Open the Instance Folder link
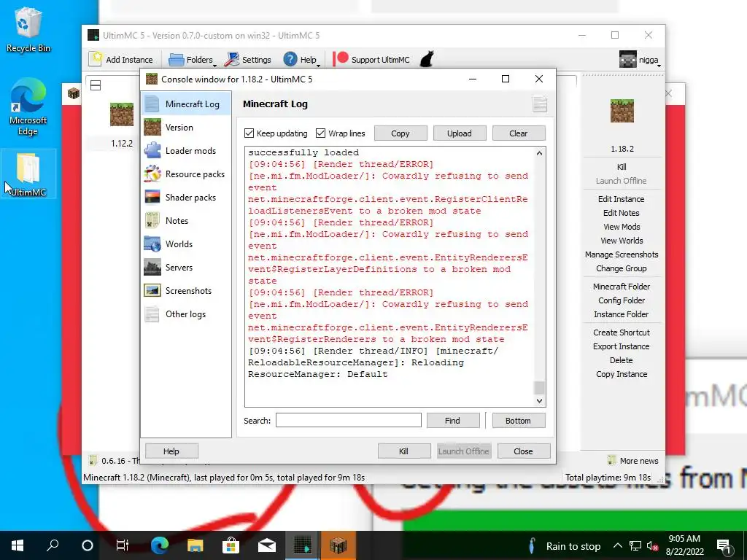 (622, 314)
